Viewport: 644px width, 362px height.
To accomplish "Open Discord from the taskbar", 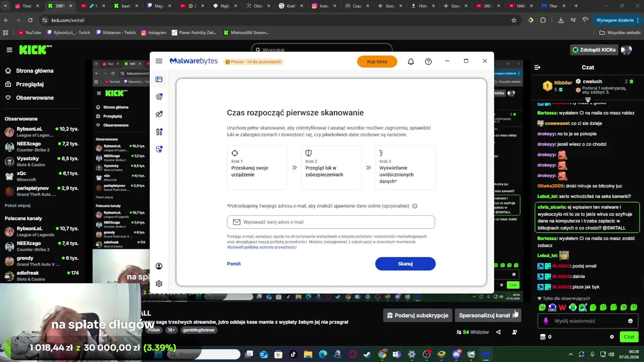I will [456, 354].
